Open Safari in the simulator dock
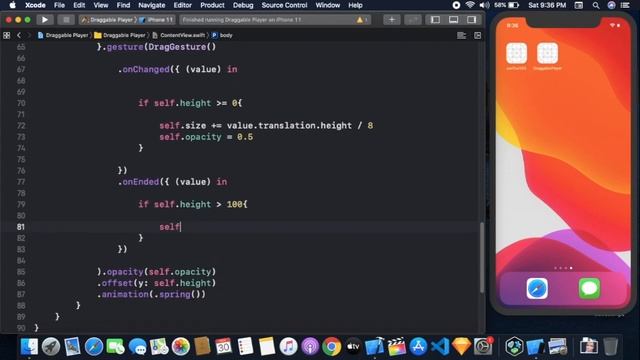The width and height of the screenshot is (640, 360). click(537, 288)
